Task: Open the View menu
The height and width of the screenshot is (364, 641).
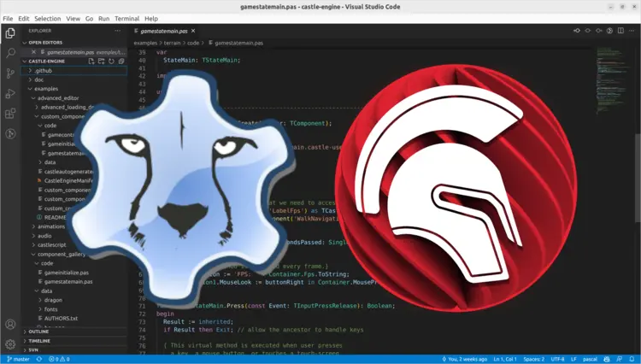Action: (74, 19)
